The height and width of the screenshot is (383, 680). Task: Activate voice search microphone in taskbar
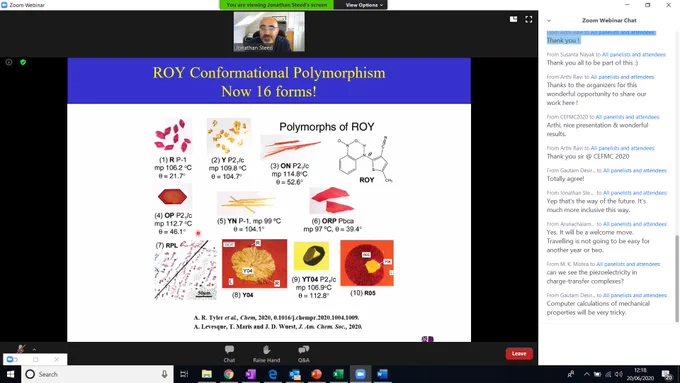click(164, 374)
